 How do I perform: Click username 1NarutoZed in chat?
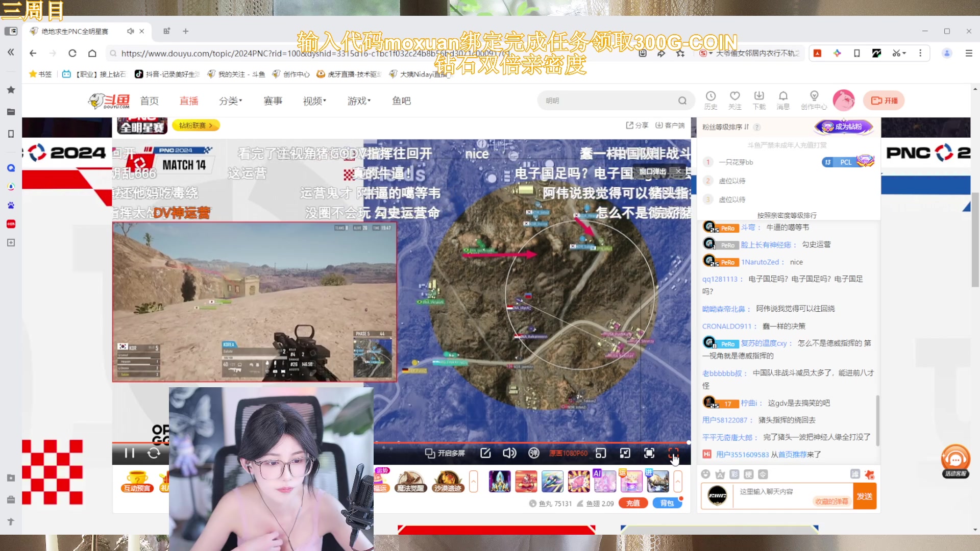[x=760, y=262]
